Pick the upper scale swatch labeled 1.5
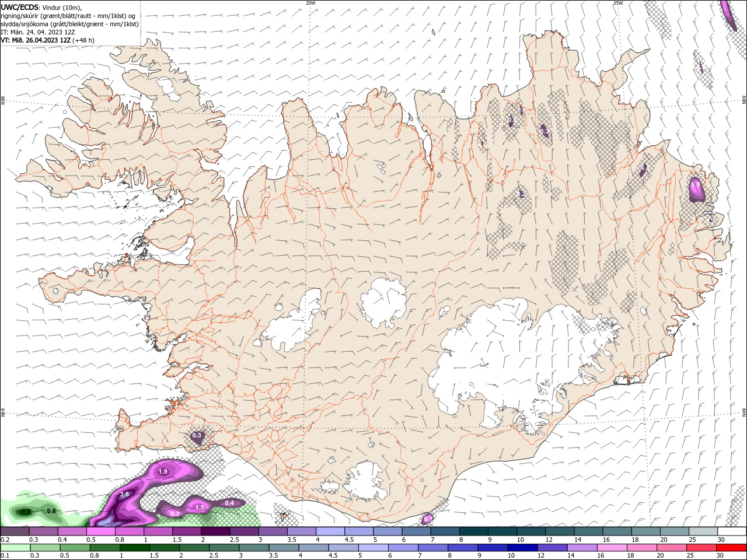 pos(186,531)
